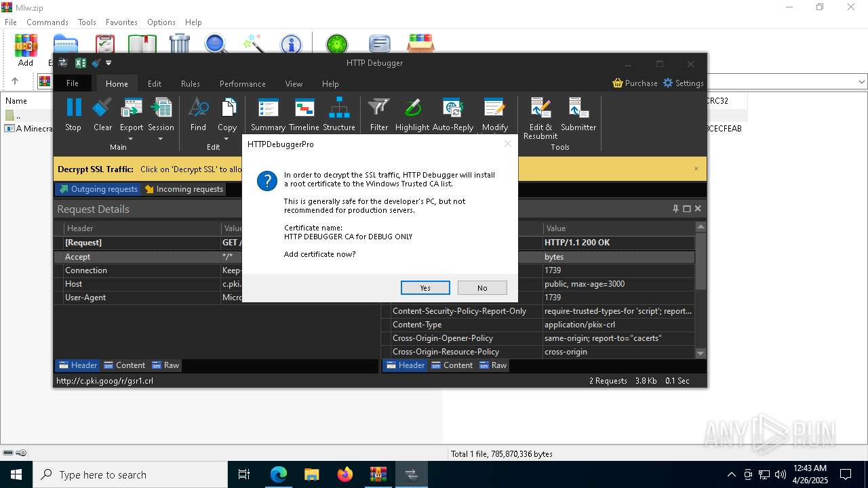Open the Help ribbon tab
Image resolution: width=868 pixels, height=488 pixels.
coord(330,83)
